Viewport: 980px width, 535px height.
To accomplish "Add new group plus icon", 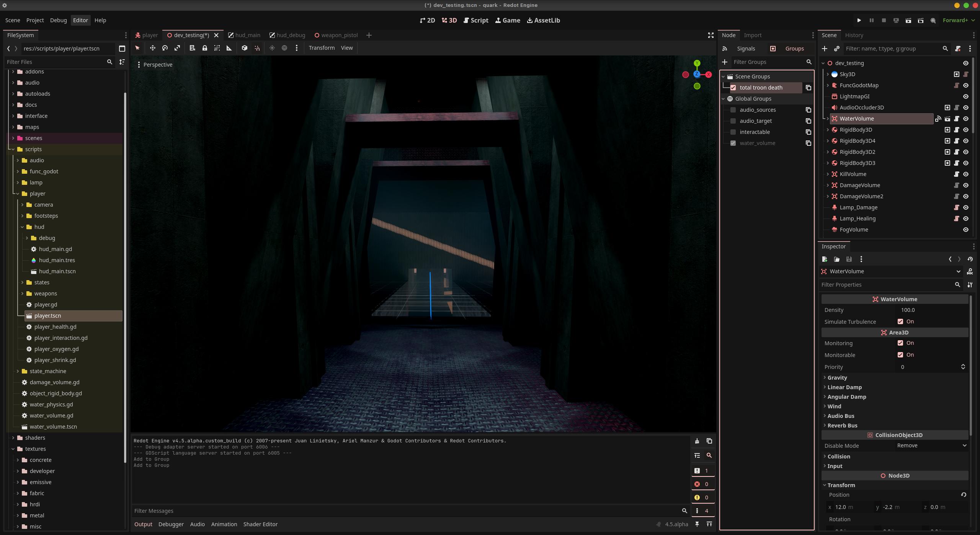I will 725,62.
